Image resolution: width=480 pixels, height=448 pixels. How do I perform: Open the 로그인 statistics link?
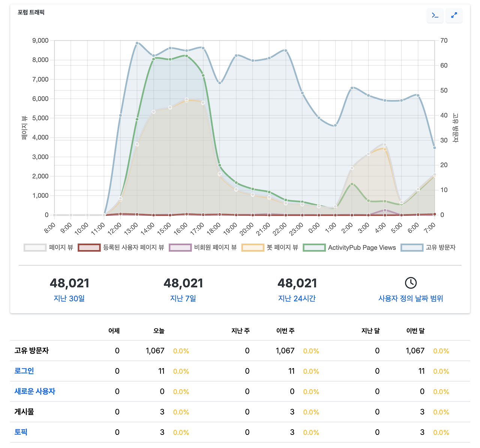(24, 371)
